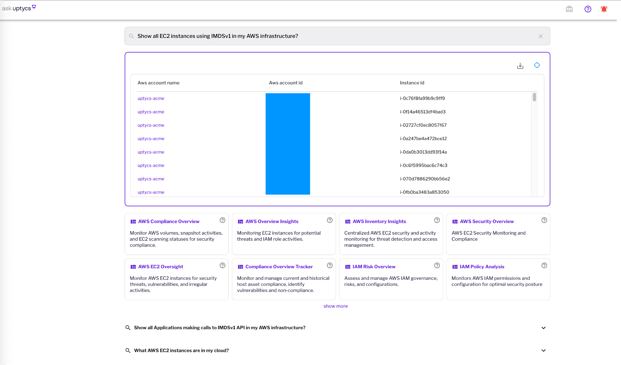Open uptycs-acme link in the i-0c76 row

tap(150, 99)
